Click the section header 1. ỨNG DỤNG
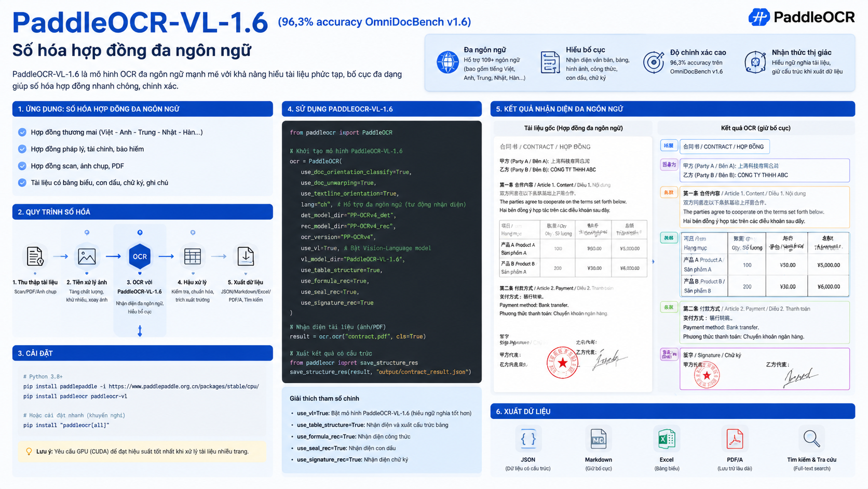 click(x=143, y=109)
